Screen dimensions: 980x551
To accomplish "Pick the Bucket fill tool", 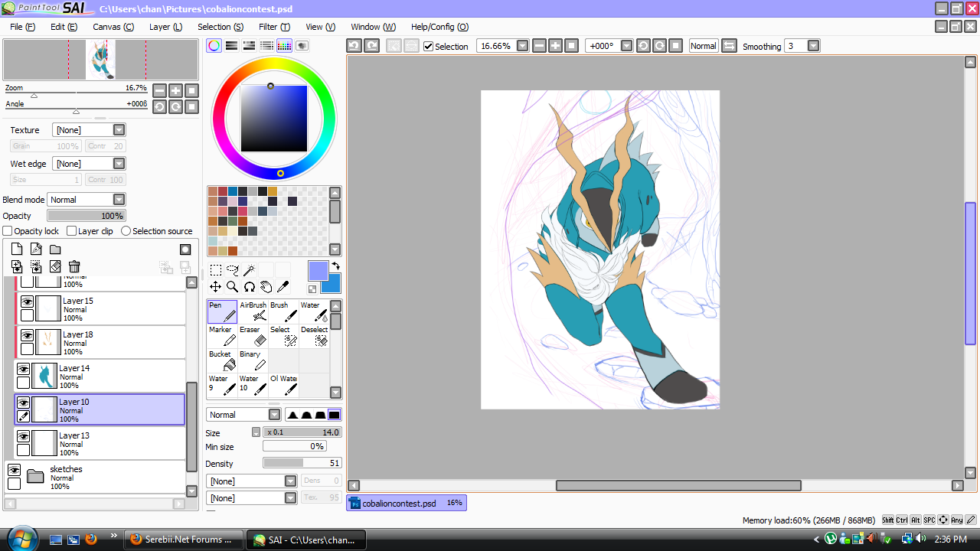I will (222, 360).
